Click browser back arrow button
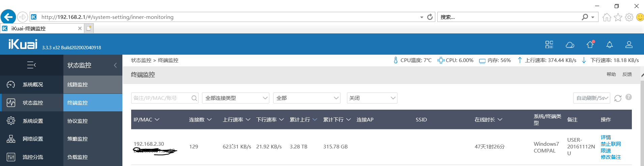 point(8,17)
